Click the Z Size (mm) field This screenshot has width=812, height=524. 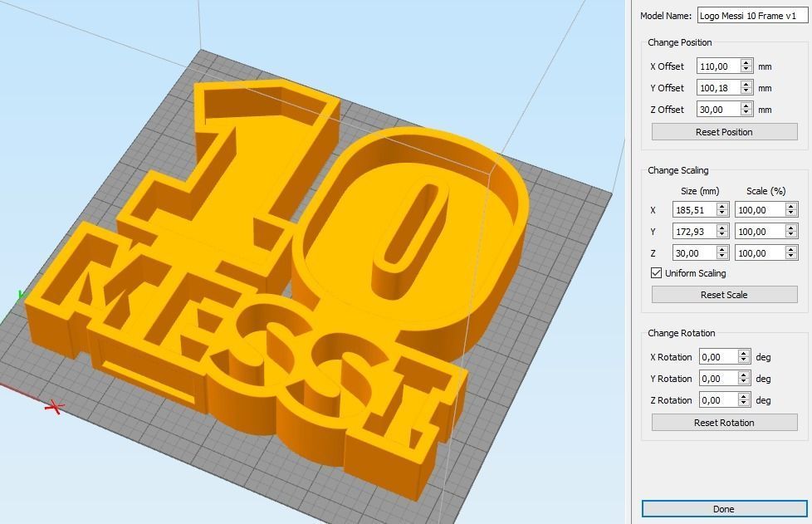coord(694,253)
